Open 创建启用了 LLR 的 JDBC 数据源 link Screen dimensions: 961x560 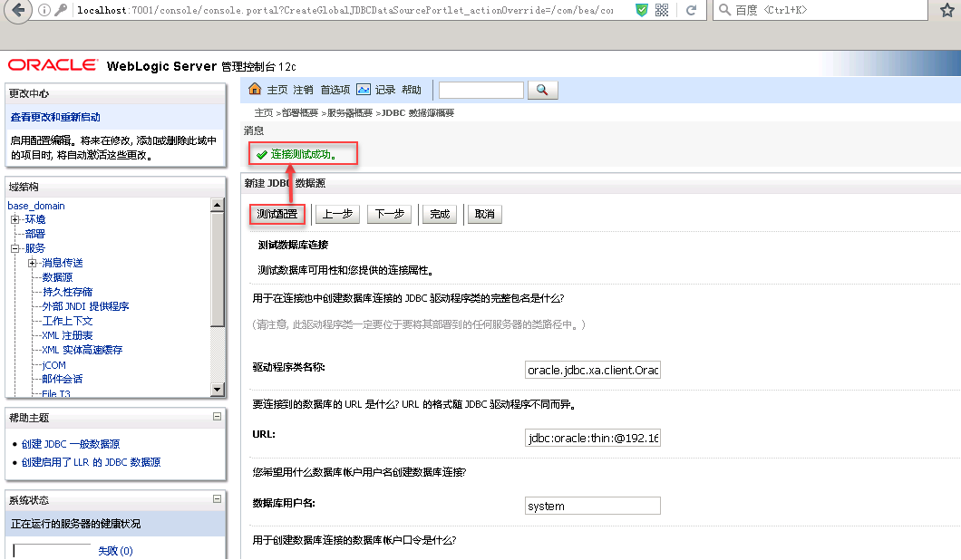coord(91,462)
